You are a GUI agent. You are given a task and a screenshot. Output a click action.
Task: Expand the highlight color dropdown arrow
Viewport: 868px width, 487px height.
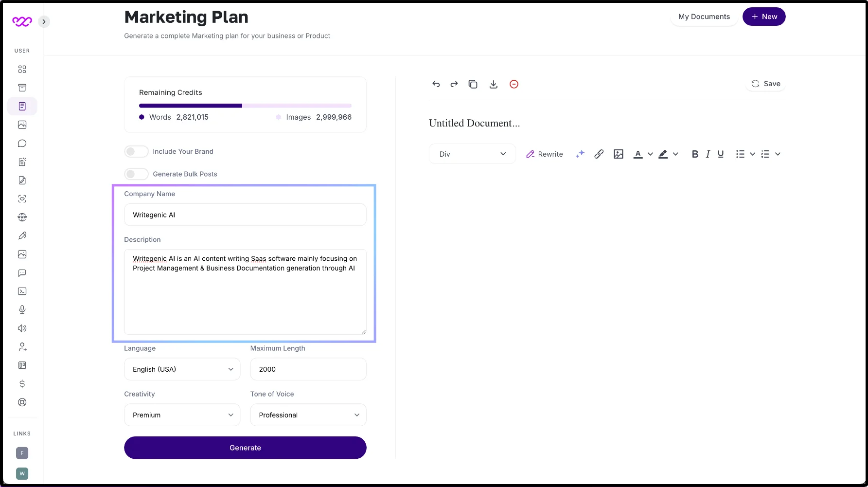tap(675, 154)
